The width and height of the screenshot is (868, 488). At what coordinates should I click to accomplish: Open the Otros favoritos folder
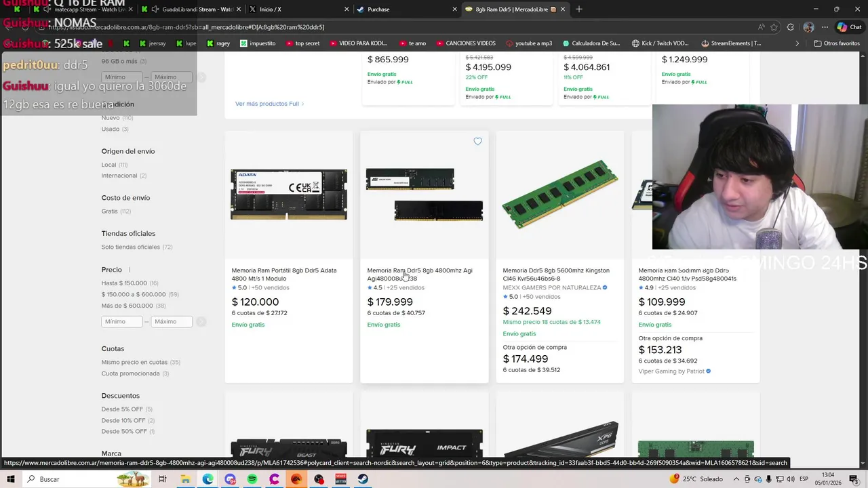pyautogui.click(x=837, y=43)
